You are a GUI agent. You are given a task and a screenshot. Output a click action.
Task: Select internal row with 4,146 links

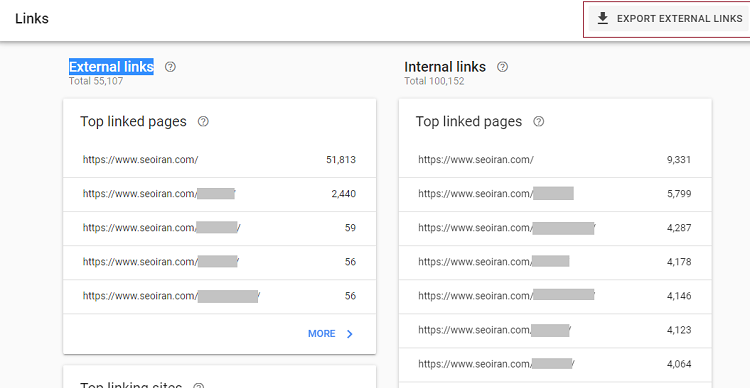(555, 296)
